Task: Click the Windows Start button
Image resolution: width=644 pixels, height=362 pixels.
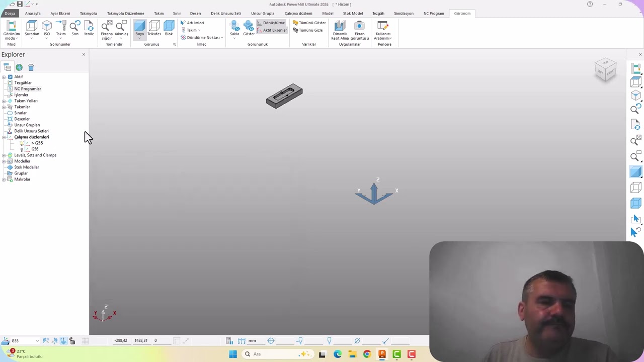Action: pyautogui.click(x=233, y=354)
